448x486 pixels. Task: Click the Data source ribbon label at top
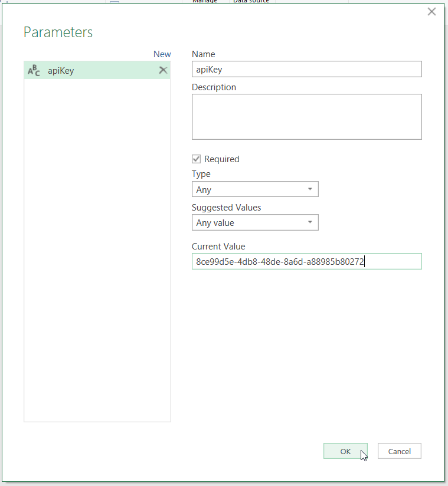pos(250,2)
